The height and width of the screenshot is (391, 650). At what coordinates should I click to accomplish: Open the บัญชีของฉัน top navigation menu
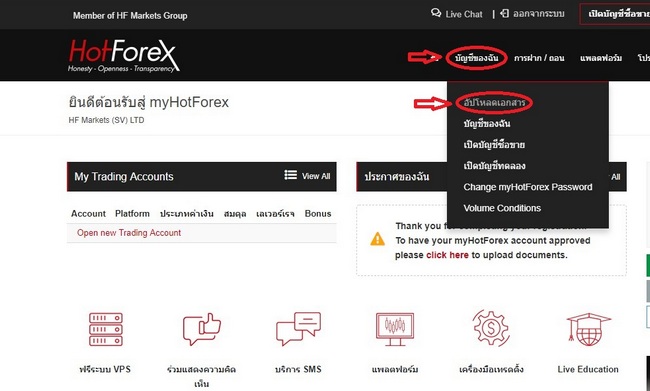pos(476,58)
